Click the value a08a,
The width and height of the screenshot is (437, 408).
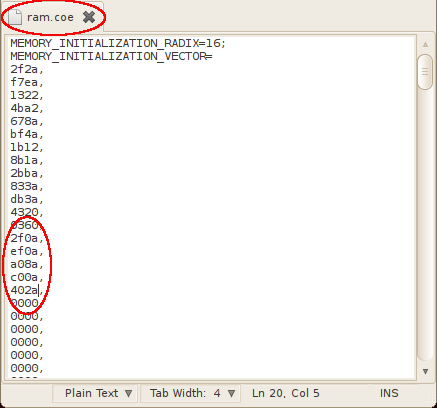[27, 264]
